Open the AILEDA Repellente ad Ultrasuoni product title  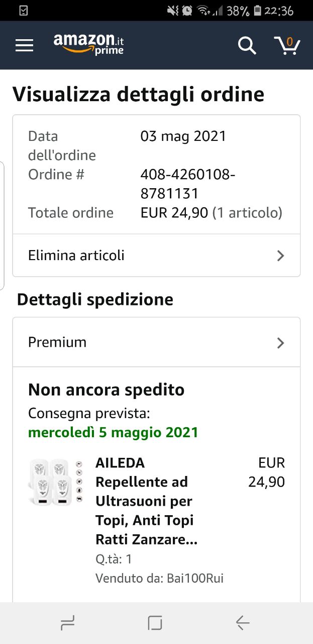pos(146,501)
